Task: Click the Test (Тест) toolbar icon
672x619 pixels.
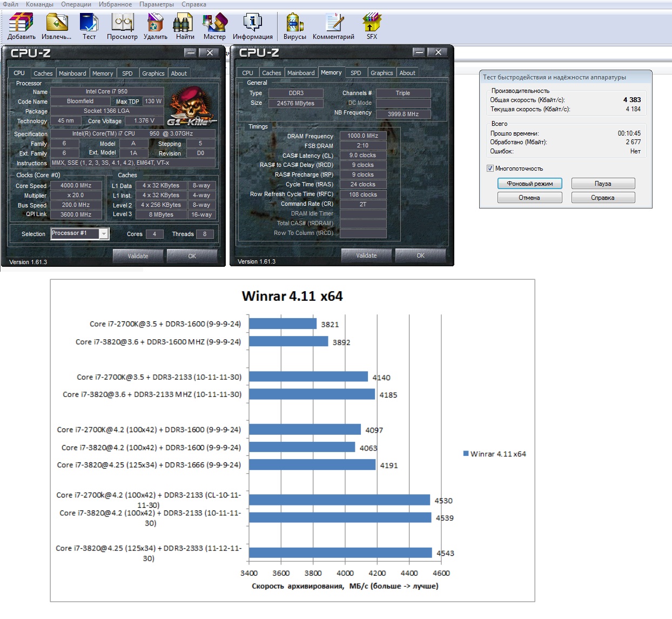Action: pyautogui.click(x=89, y=23)
